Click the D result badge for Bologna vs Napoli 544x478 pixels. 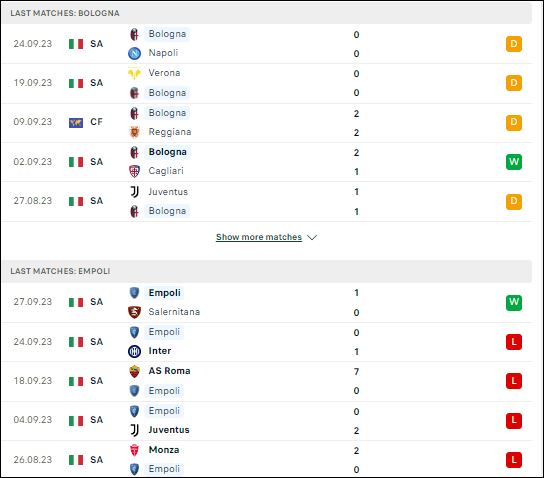tap(514, 44)
